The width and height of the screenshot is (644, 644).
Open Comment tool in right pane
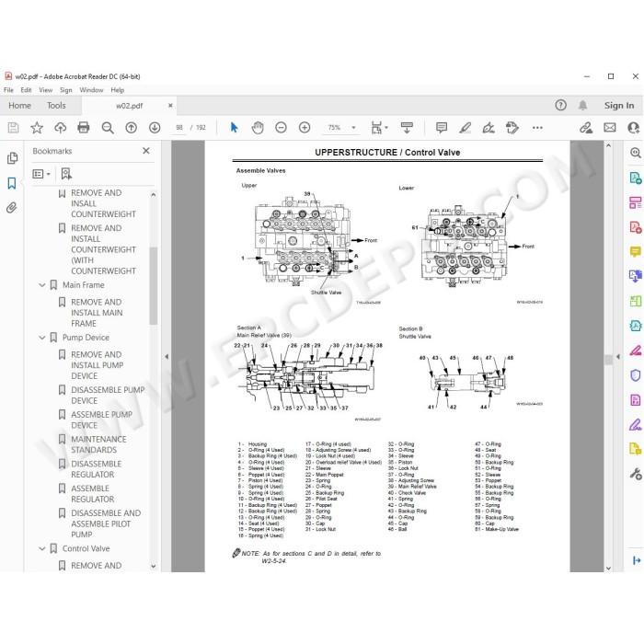(636, 252)
